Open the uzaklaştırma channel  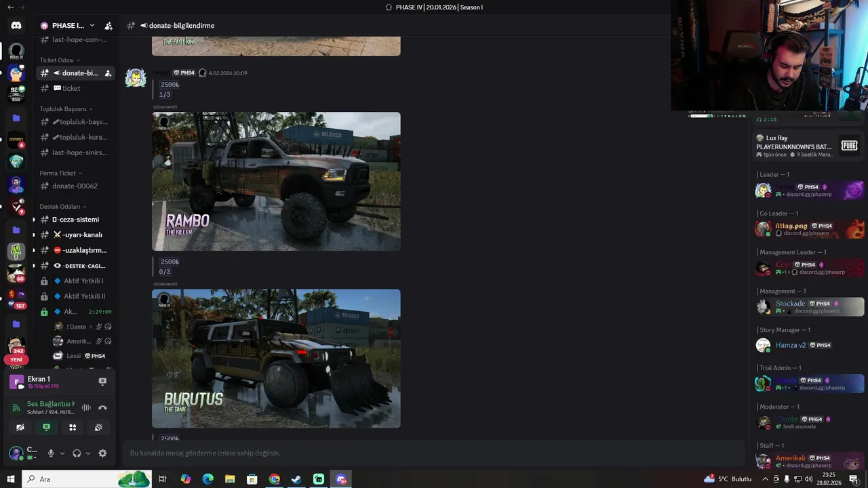[x=75, y=250]
